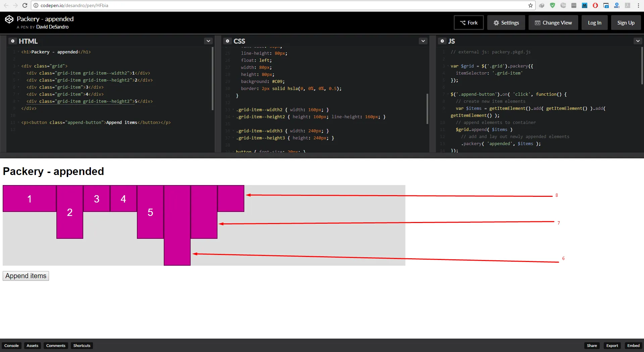Screen dimensions: 644x352
Task: Open the blue M extension
Action: (585, 5)
